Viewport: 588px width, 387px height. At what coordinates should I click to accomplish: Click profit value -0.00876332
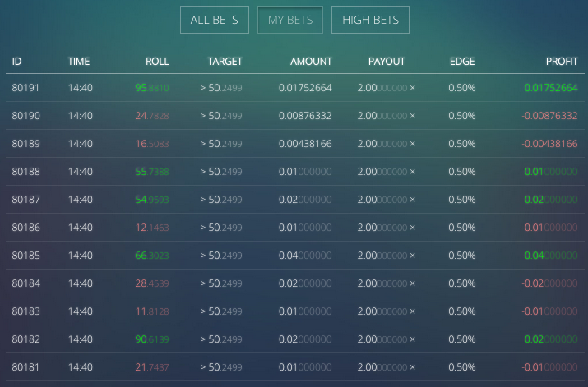(549, 116)
